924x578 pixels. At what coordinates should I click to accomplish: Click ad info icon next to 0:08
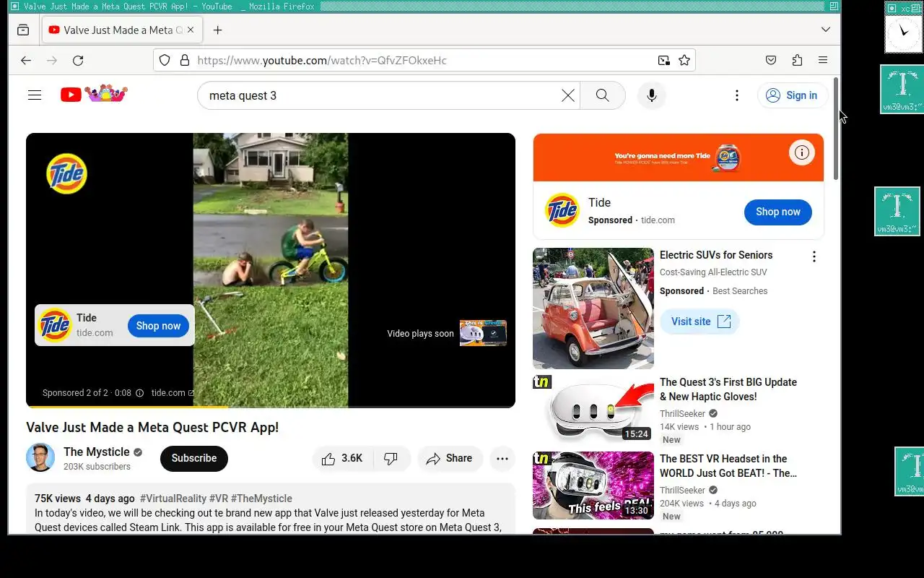tap(140, 393)
